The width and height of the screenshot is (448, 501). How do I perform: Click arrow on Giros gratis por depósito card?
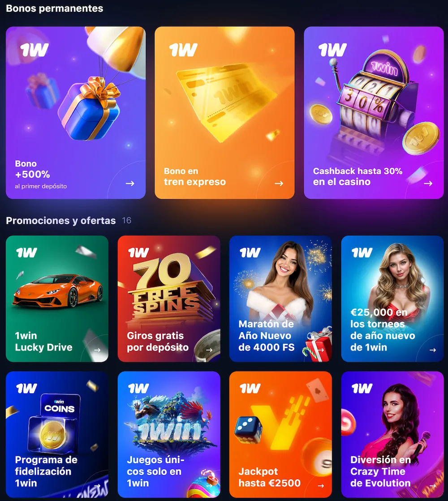coord(209,350)
